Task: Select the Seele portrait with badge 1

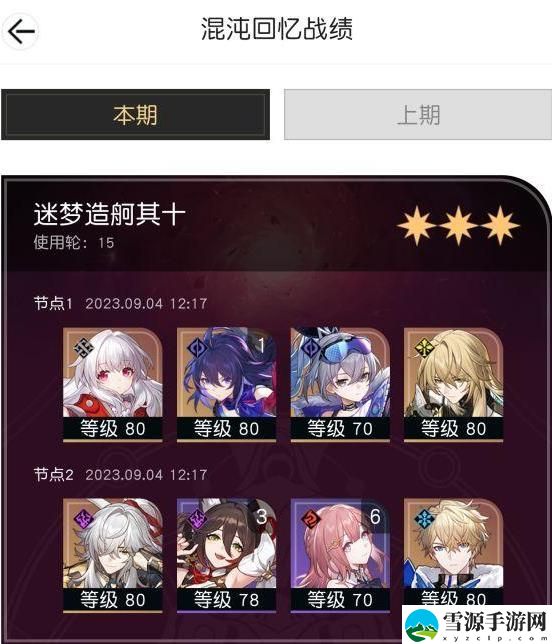Action: coord(226,385)
